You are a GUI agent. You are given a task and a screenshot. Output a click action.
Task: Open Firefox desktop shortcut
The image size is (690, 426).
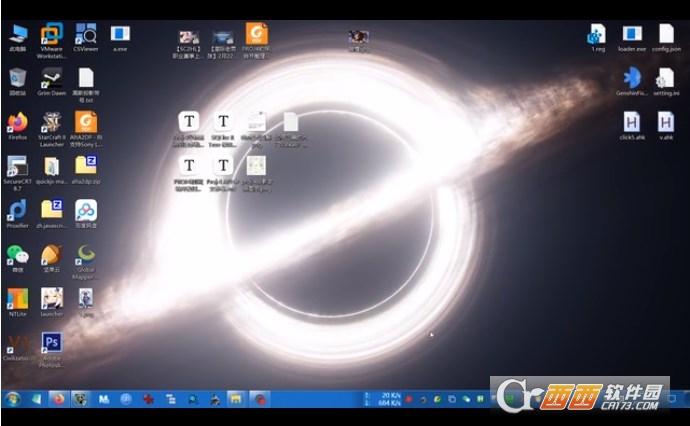coord(18,126)
